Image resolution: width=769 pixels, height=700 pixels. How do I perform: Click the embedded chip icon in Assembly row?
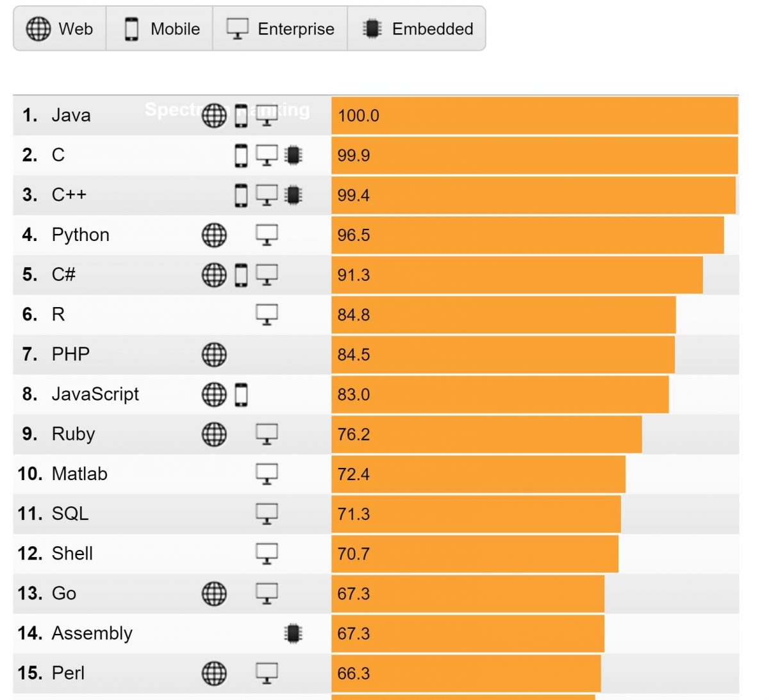coord(294,633)
